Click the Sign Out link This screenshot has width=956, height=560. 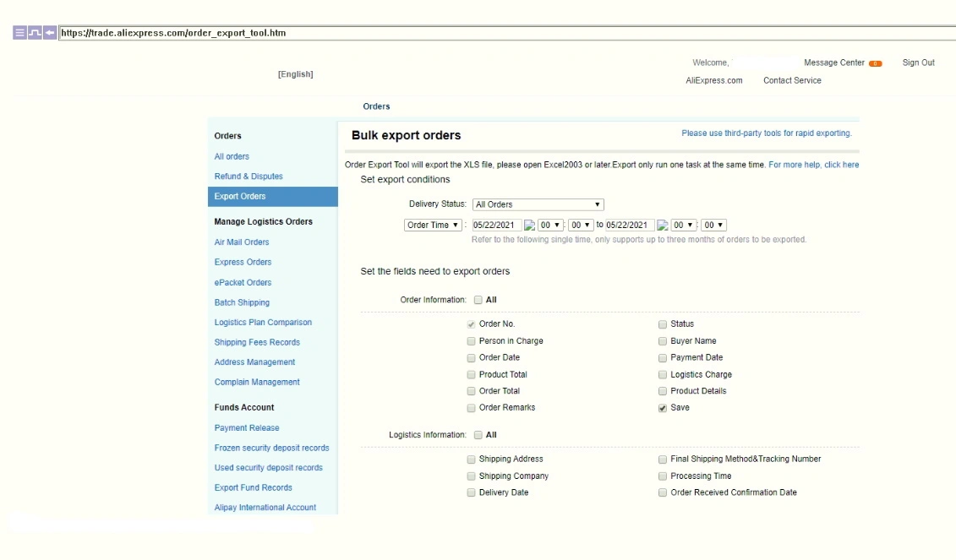pyautogui.click(x=918, y=63)
